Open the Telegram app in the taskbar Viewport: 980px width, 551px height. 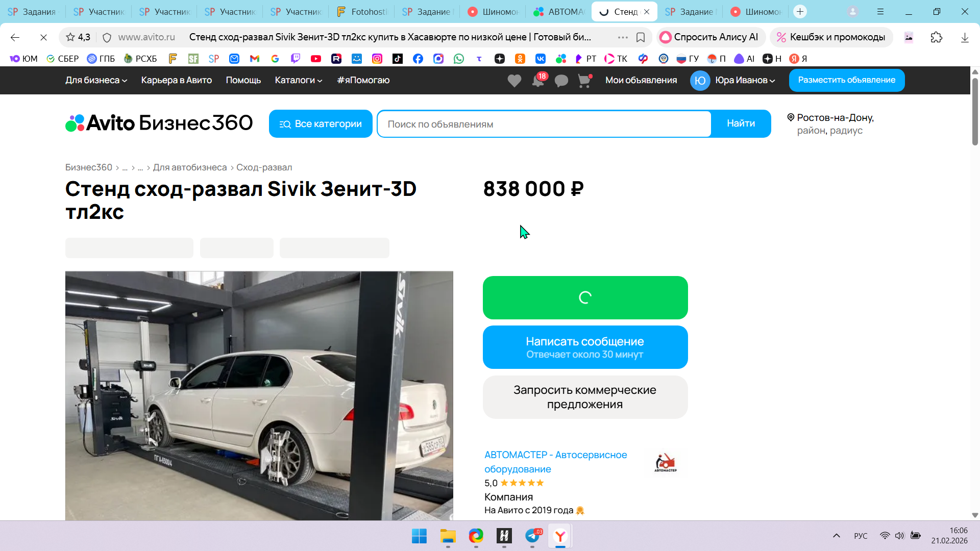click(532, 536)
